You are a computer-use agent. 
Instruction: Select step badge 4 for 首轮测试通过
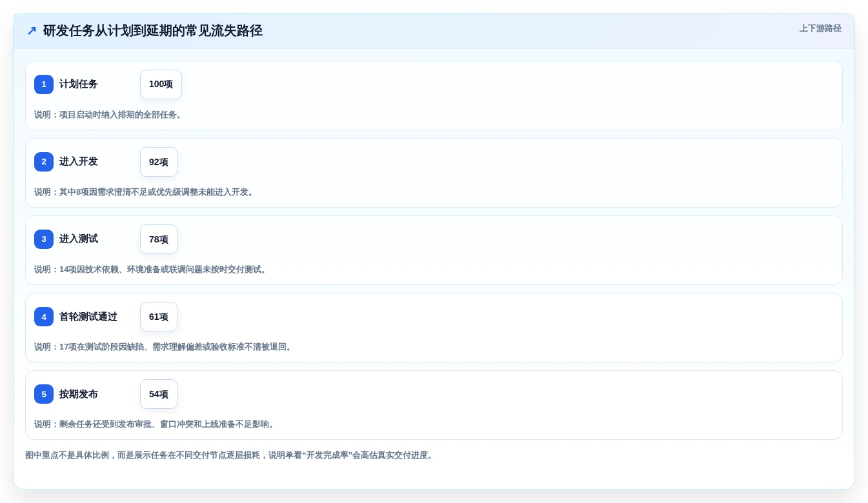[x=44, y=317]
